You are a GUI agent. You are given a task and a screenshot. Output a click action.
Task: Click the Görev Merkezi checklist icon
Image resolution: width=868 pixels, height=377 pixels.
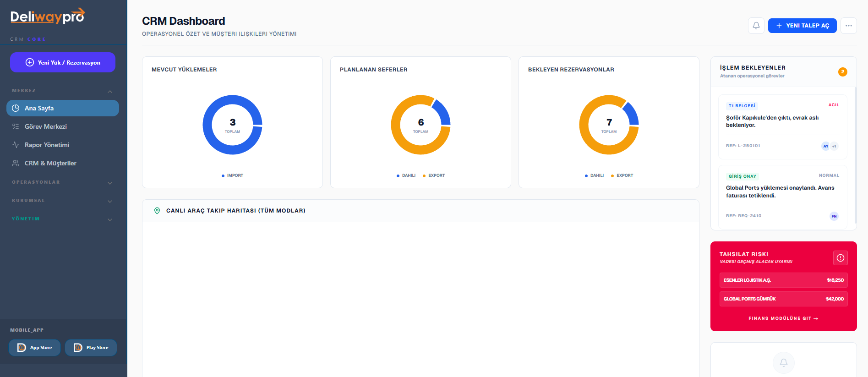[x=16, y=126]
